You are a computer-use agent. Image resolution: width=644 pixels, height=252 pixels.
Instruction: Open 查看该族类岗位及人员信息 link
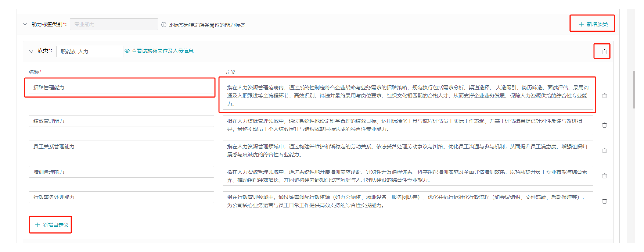tap(163, 51)
